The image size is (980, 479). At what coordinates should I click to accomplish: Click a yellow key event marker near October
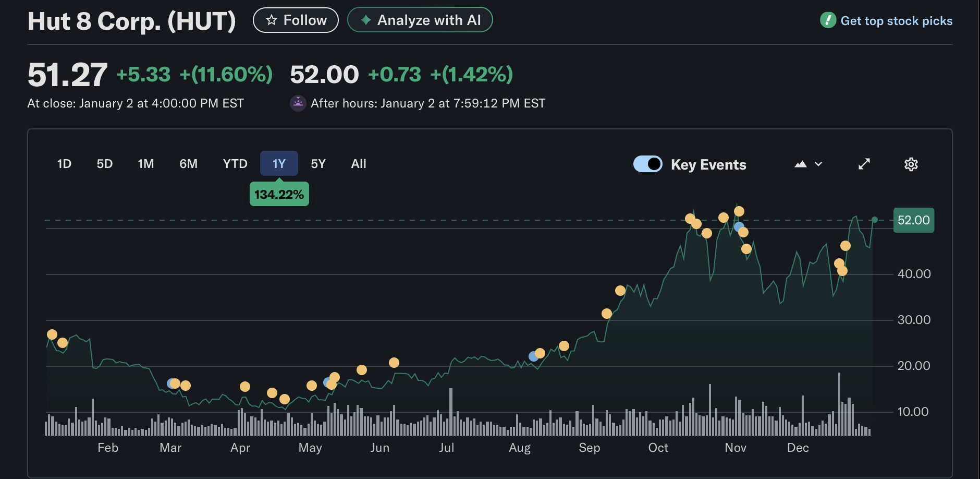pos(691,218)
